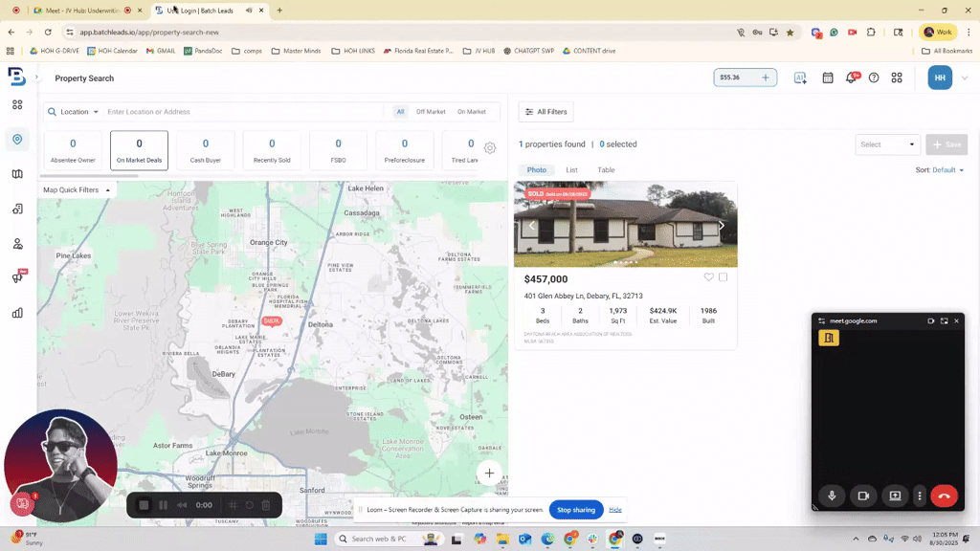This screenshot has height=551, width=980.
Task: Open the notifications bell
Action: [851, 78]
